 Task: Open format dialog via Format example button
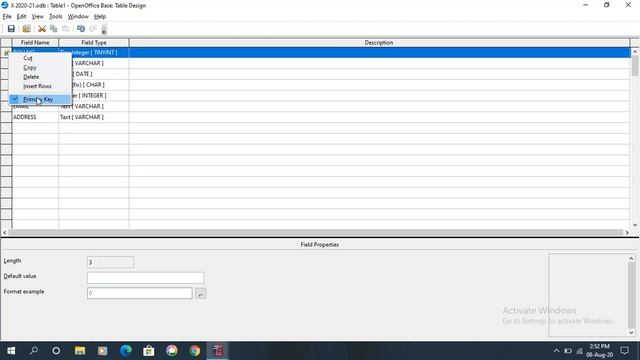click(x=200, y=293)
